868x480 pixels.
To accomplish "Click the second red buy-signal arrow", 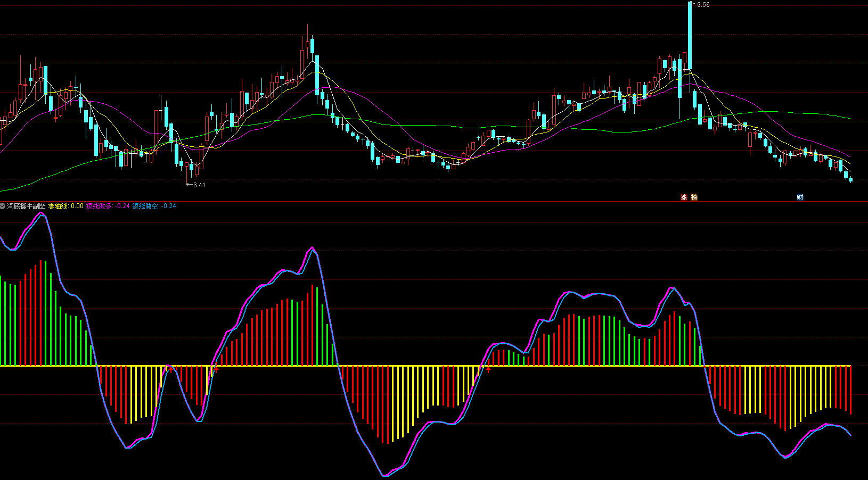I will 216,369.
